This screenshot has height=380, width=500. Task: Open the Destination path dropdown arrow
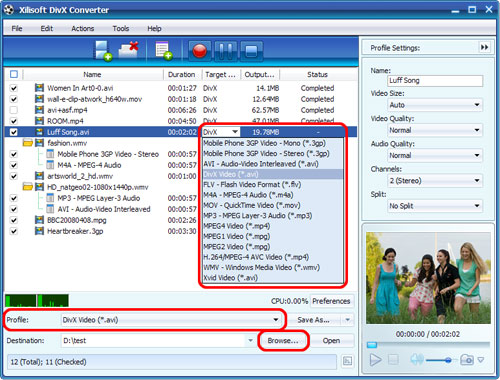pyautogui.click(x=250, y=341)
